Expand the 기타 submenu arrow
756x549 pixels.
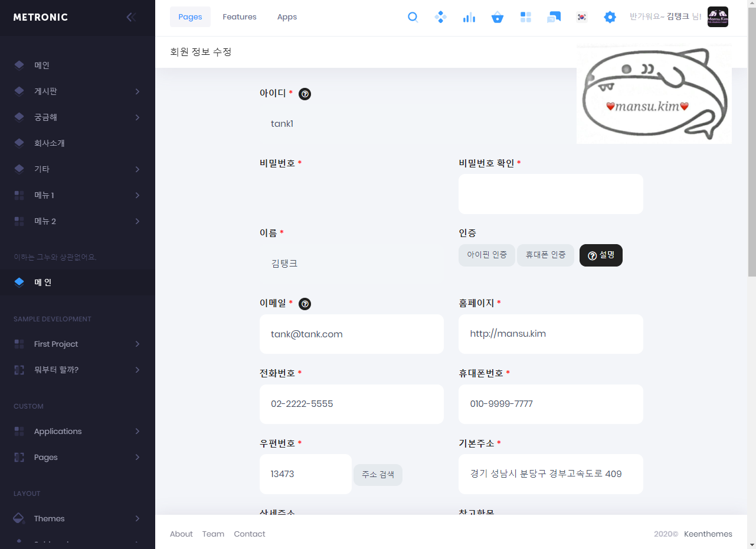click(137, 169)
